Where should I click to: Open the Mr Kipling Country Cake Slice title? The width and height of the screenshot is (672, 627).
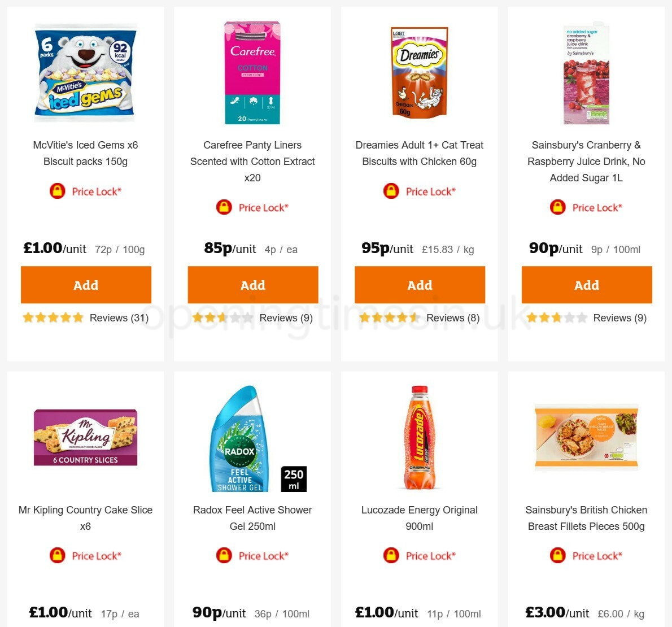point(85,518)
